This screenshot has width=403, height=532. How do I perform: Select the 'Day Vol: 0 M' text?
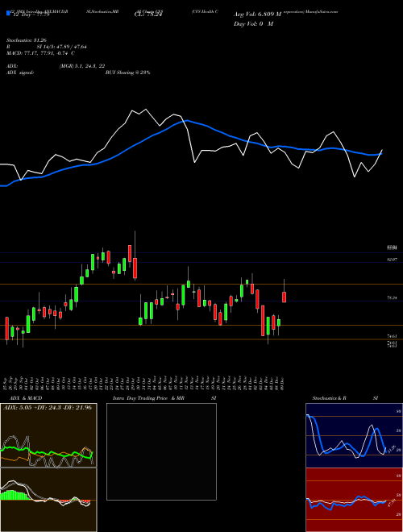point(253,24)
